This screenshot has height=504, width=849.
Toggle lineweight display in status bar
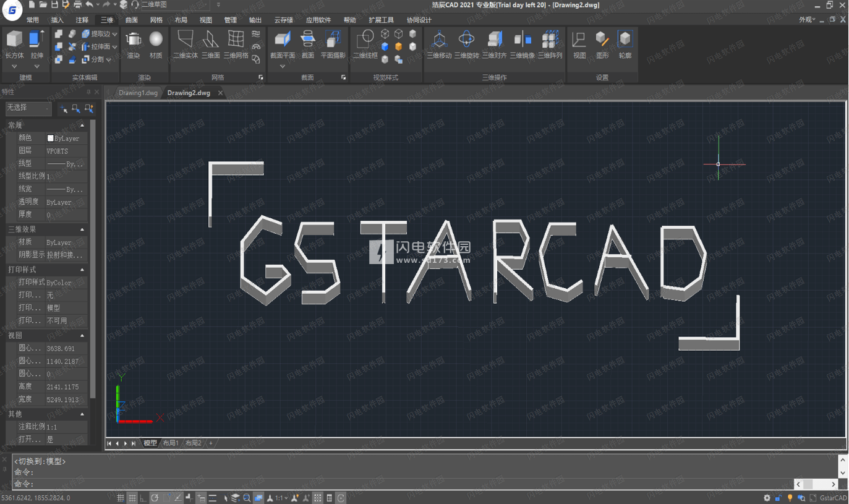[x=213, y=498]
